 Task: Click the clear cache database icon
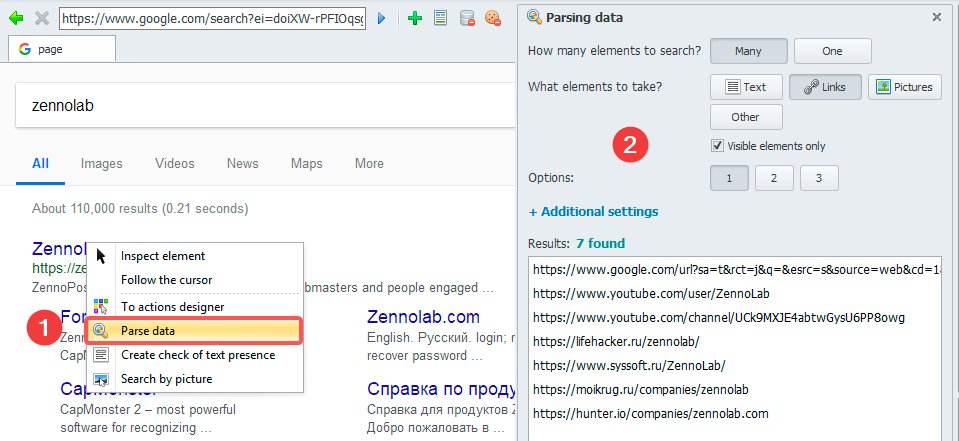point(467,18)
